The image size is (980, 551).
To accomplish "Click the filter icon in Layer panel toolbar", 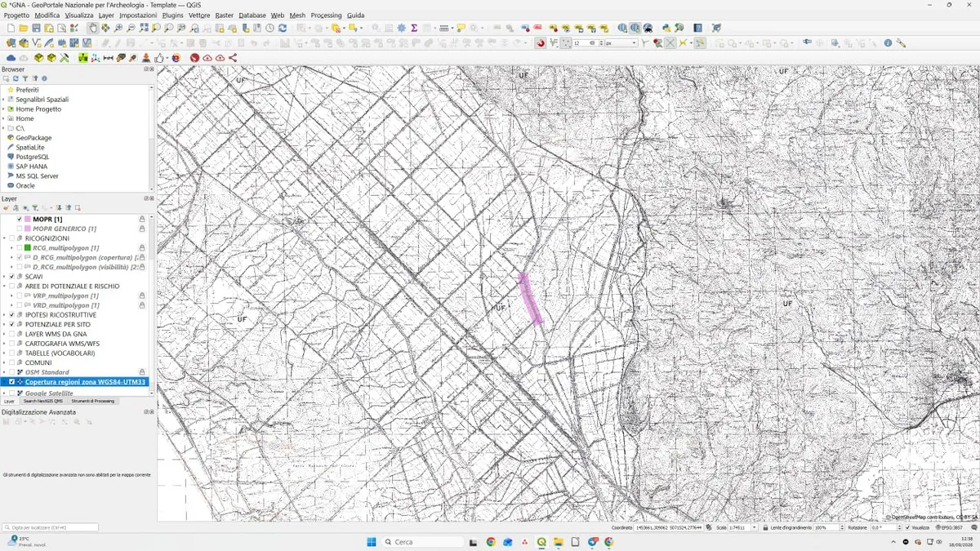I will coord(35,207).
